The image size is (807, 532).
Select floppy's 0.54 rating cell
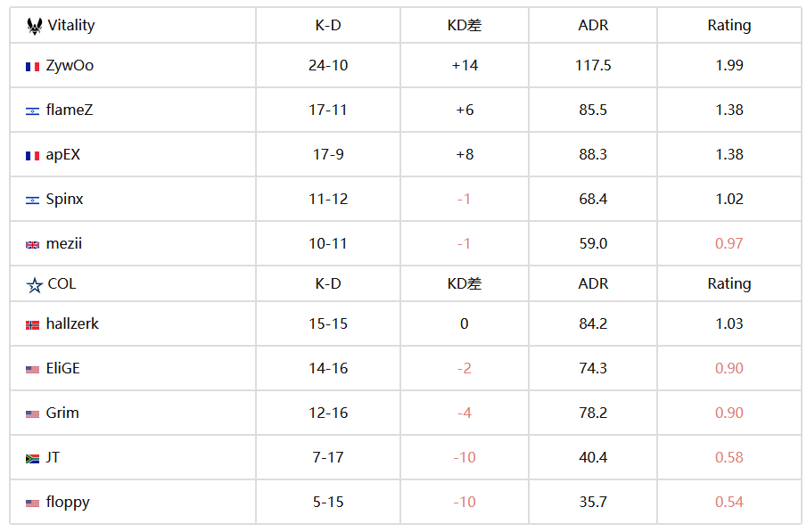[729, 502]
